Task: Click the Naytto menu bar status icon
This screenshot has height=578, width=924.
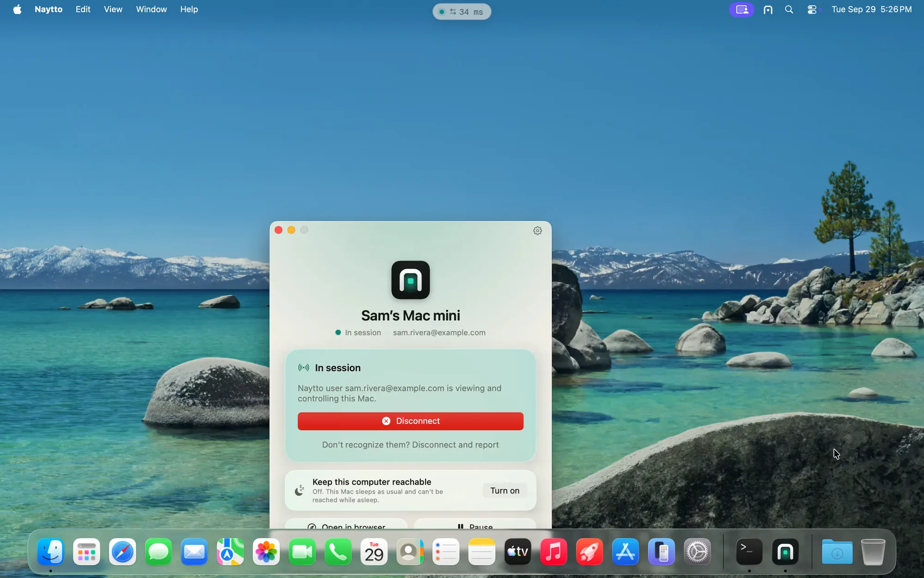Action: pyautogui.click(x=768, y=10)
